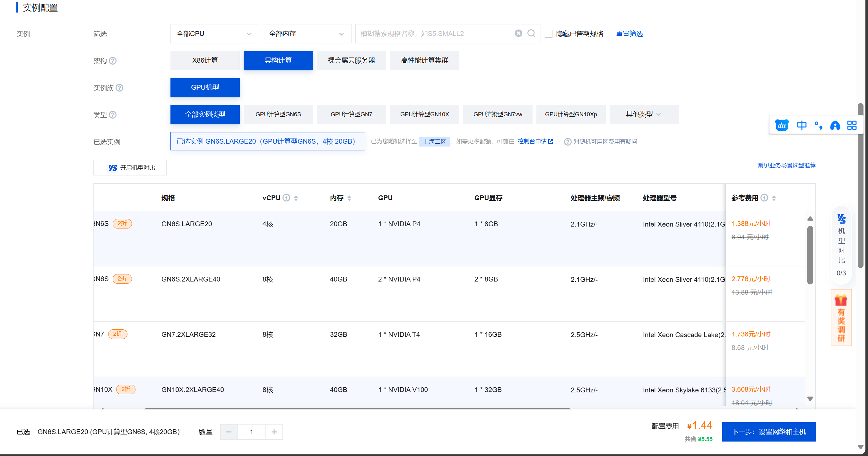This screenshot has height=456, width=868.
Task: Click the 重置筛选 link
Action: pos(629,34)
